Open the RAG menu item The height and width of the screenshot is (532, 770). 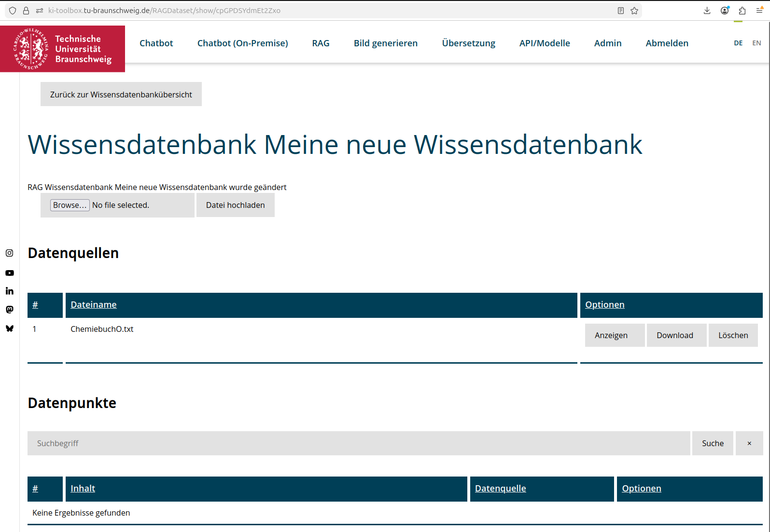321,43
